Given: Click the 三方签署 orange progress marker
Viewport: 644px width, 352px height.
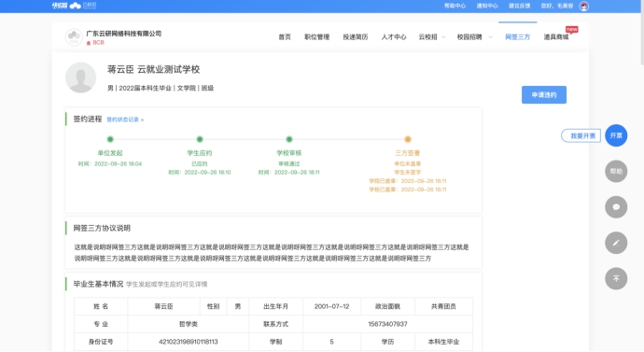Looking at the screenshot, I should pyautogui.click(x=408, y=139).
